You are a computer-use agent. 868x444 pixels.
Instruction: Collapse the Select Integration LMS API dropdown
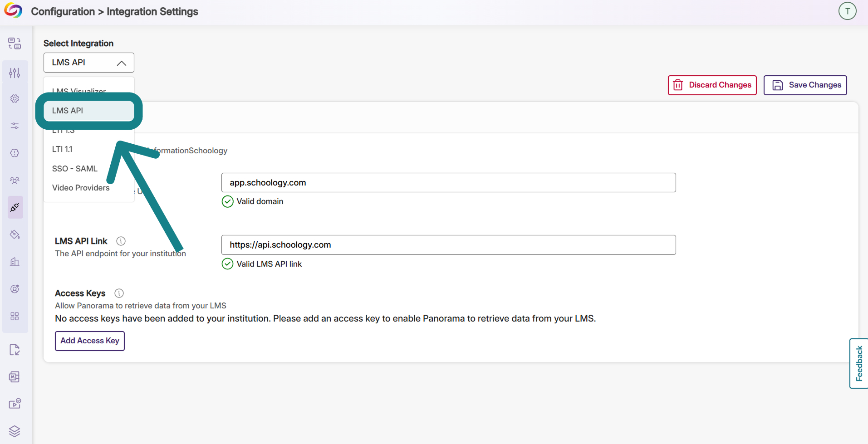click(x=89, y=63)
